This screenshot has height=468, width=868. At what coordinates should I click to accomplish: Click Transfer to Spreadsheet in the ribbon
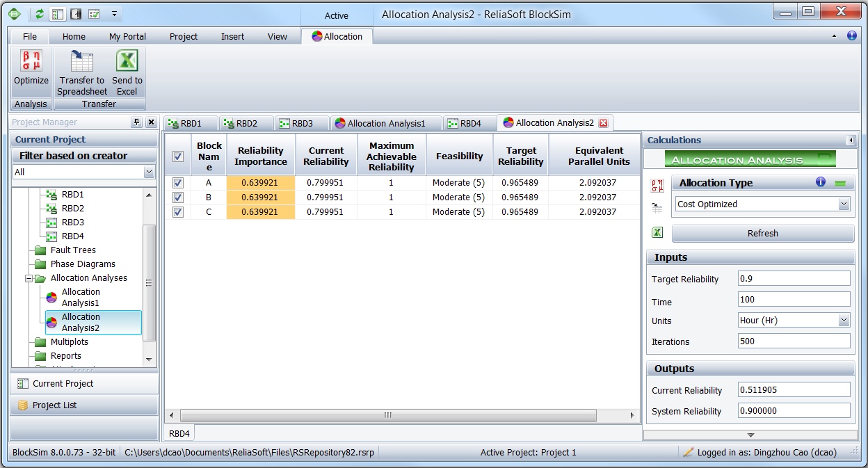pyautogui.click(x=82, y=72)
